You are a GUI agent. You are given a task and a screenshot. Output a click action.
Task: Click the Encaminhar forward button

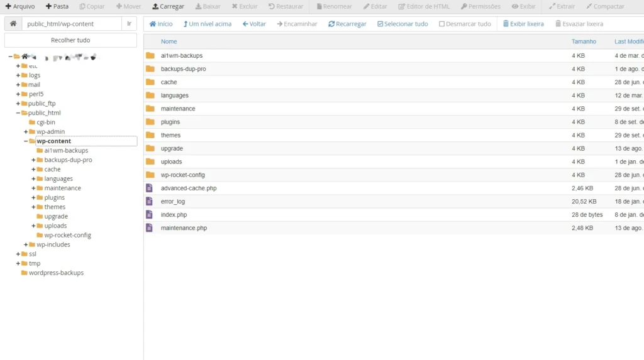click(297, 24)
